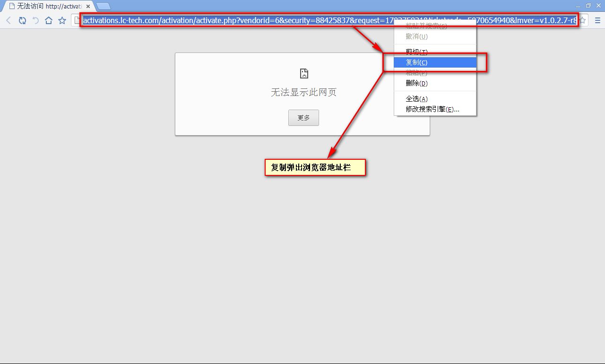Choose 剪切(T) from the context menu
Image resolution: width=605 pixels, height=364 pixels.
tap(435, 52)
